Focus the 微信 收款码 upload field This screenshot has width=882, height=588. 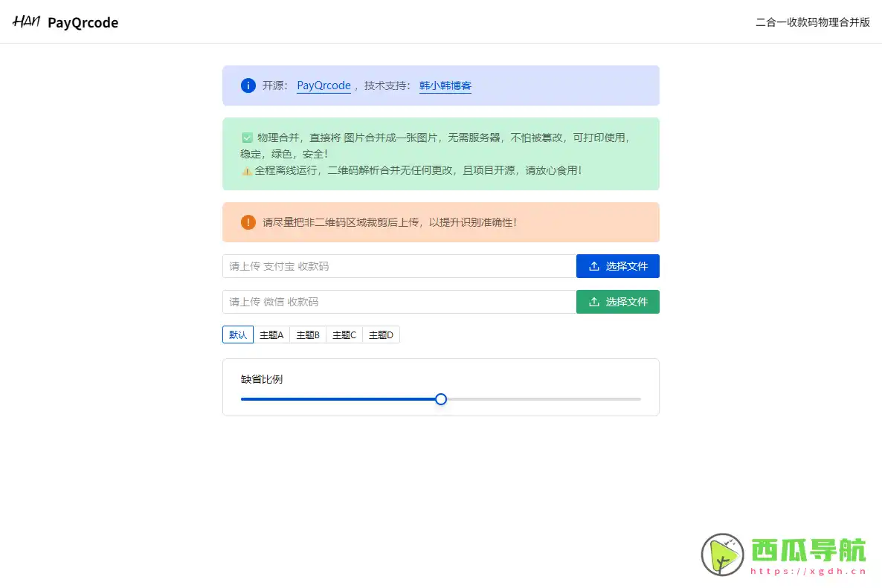point(399,302)
